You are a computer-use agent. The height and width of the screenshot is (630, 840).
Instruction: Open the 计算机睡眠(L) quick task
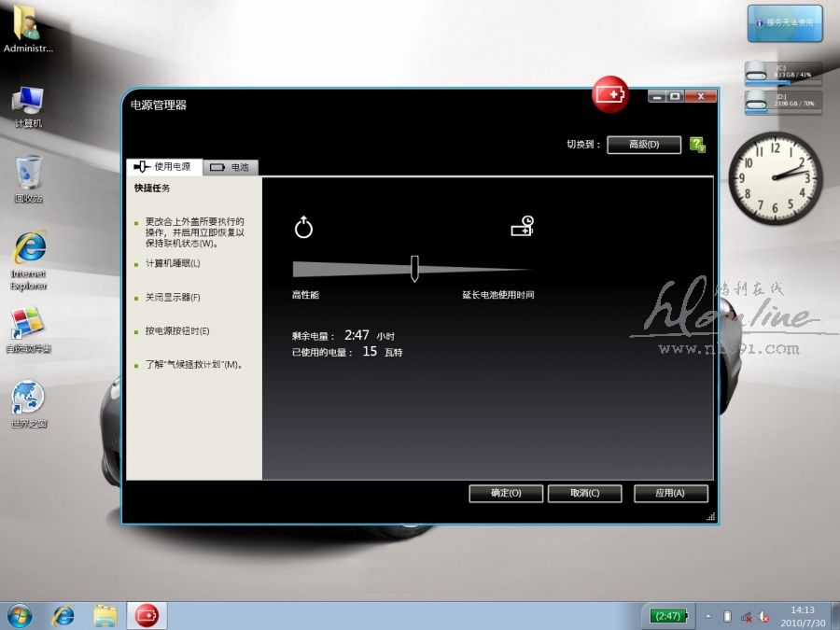pos(173,263)
